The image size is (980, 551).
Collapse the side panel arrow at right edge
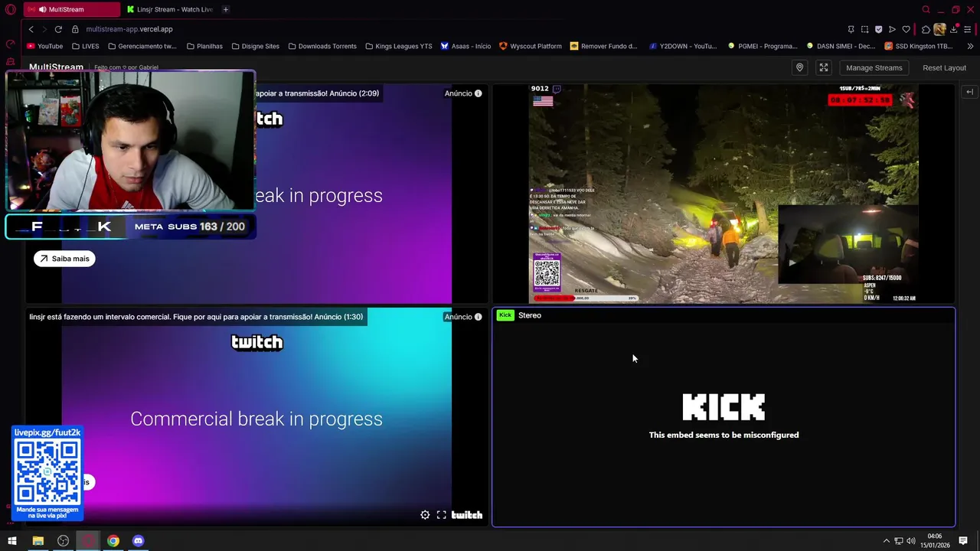coord(969,92)
